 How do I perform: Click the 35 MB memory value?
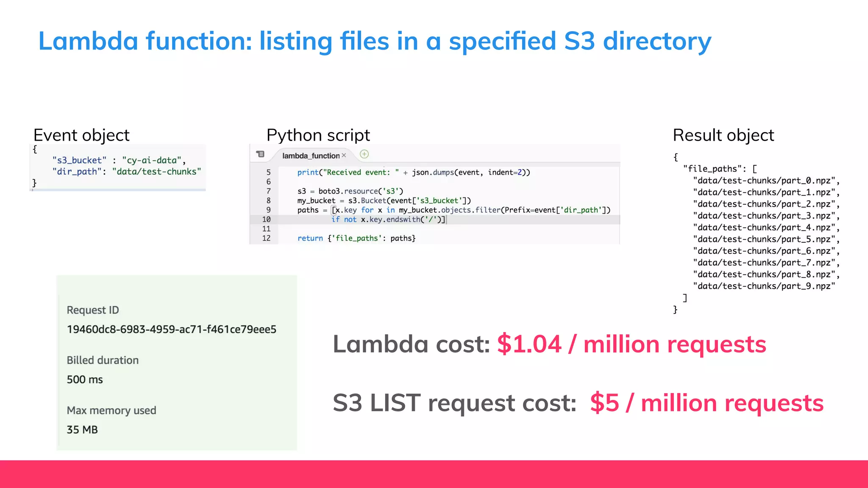[x=82, y=430]
